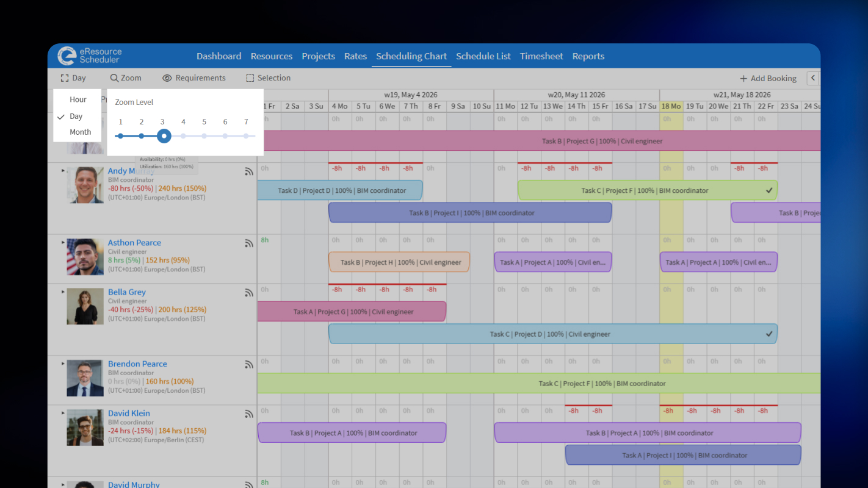
Task: Select Task D Project D BIM coordinator booking
Action: (340, 190)
